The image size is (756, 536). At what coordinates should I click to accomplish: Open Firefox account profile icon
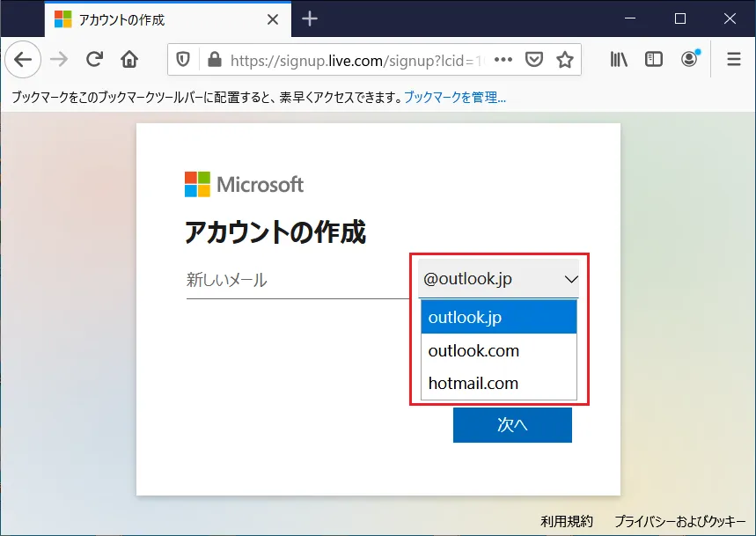[689, 59]
